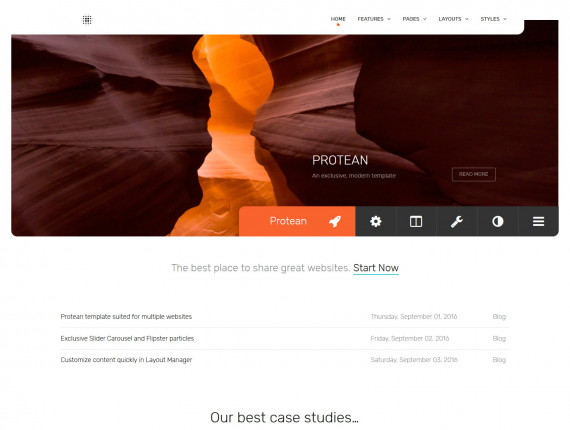Image resolution: width=570 pixels, height=430 pixels.
Task: Open Exclusive Slider Carousel and Flipster particles
Action: tap(127, 338)
